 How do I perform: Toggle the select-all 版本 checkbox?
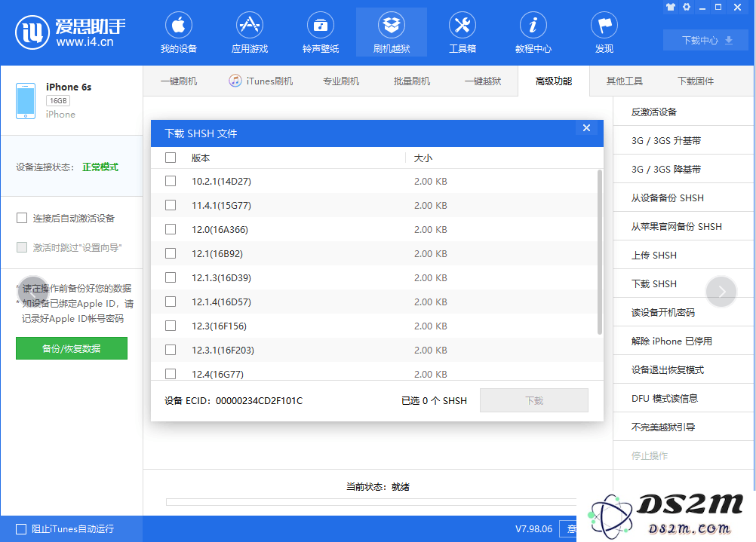point(171,158)
